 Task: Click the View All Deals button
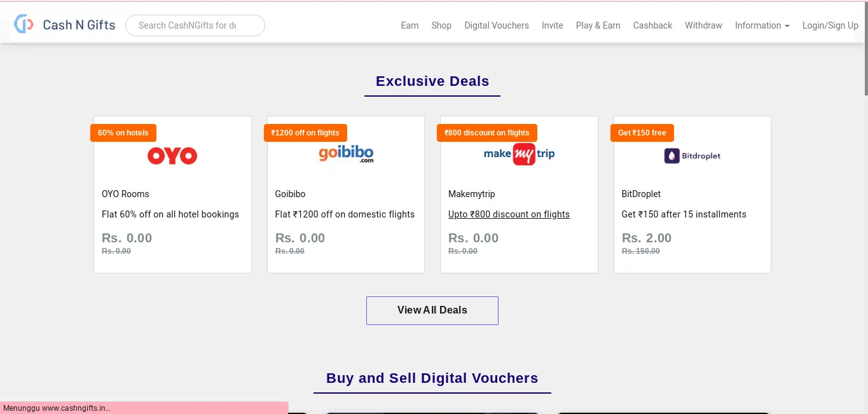tap(432, 310)
